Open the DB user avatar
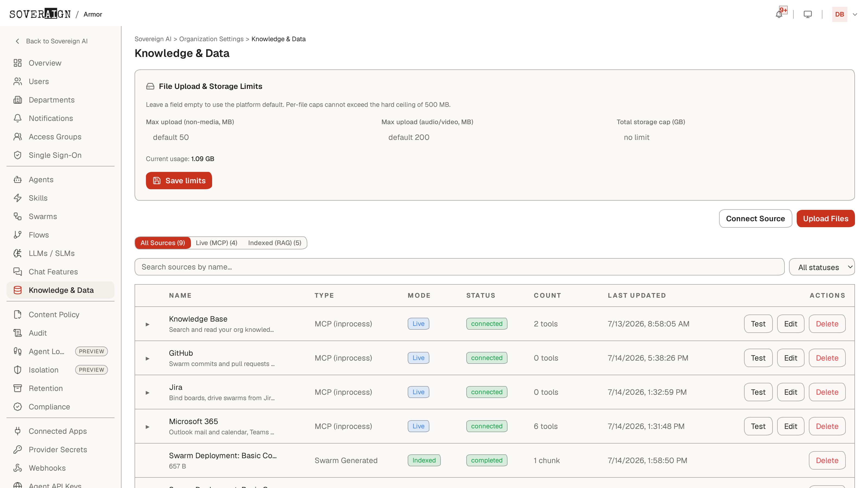 (x=839, y=14)
